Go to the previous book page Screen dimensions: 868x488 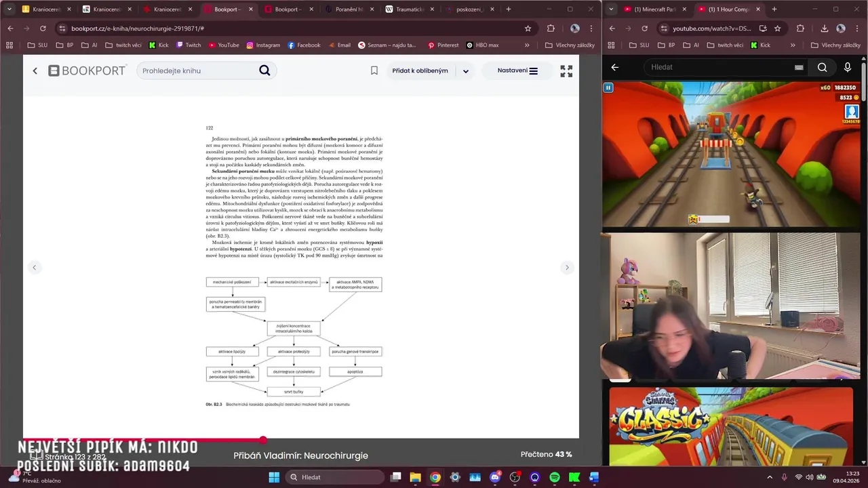34,267
